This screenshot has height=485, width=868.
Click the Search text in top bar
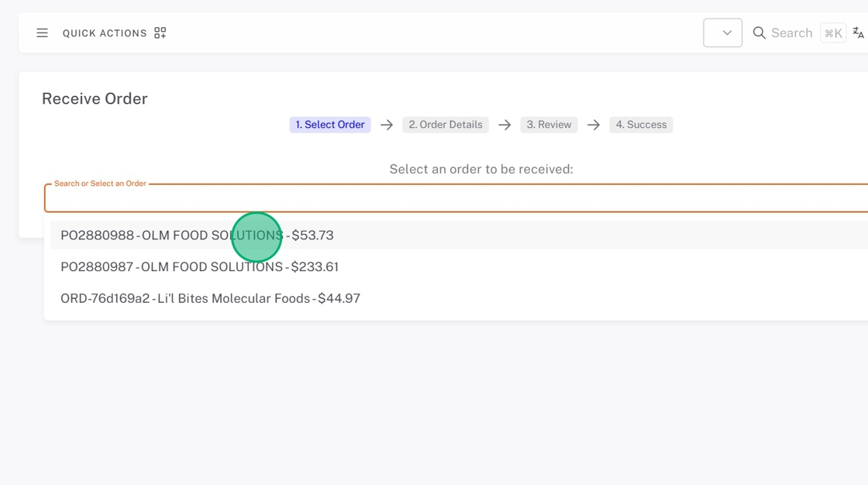[791, 33]
